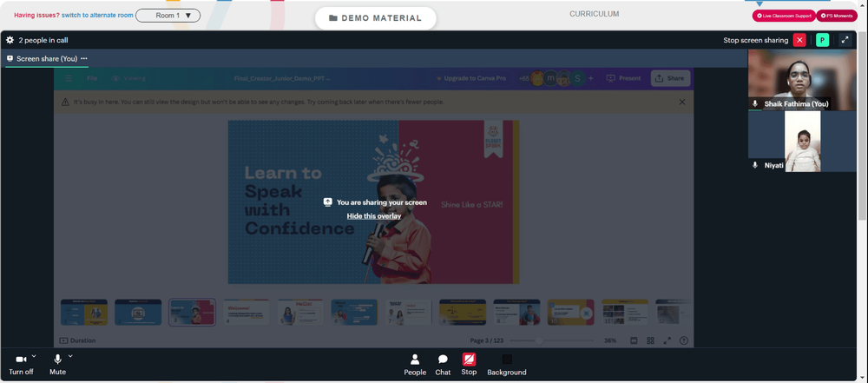Click the Niyati video tile
Viewport: 868px width, 383px height.
click(x=801, y=142)
